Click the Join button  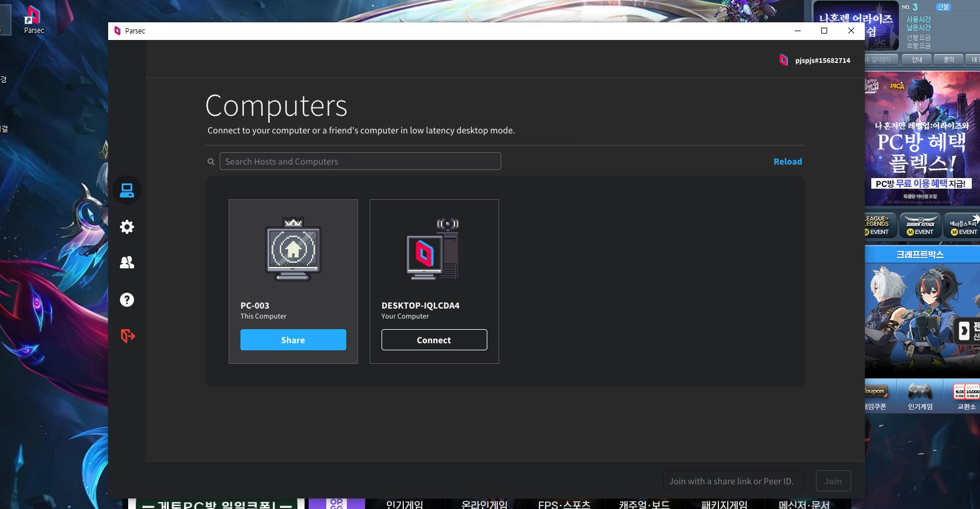point(833,481)
